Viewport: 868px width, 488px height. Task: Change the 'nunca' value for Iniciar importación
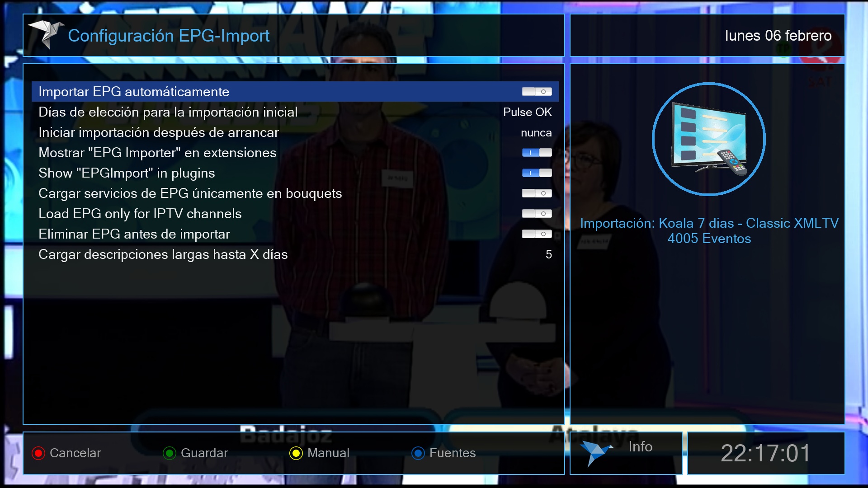[x=536, y=133]
